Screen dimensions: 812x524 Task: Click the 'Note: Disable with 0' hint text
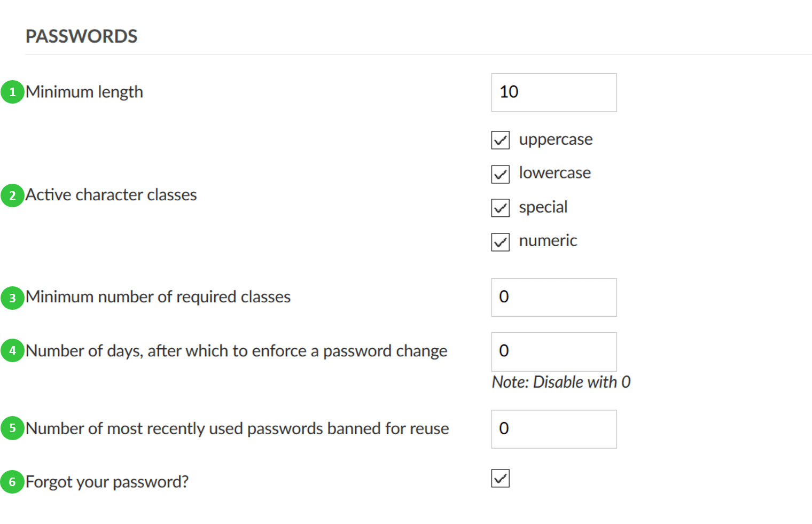click(561, 382)
